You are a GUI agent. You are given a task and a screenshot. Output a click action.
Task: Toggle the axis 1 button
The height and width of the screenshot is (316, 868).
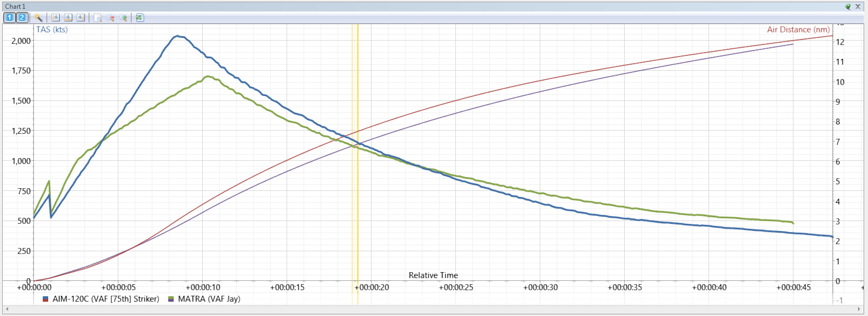pyautogui.click(x=9, y=18)
